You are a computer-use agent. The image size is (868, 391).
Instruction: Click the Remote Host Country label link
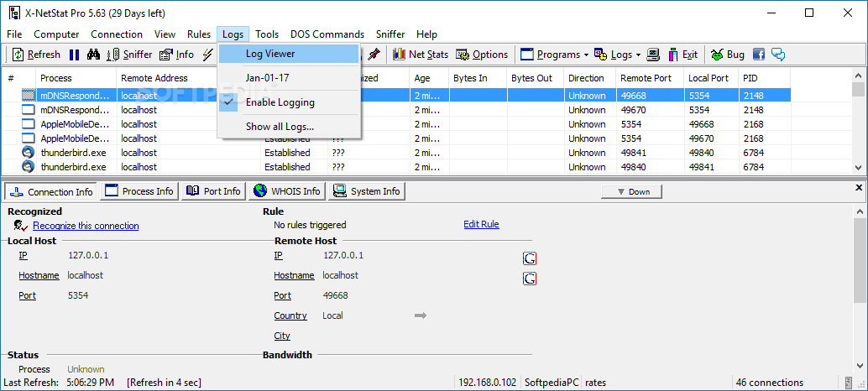290,315
